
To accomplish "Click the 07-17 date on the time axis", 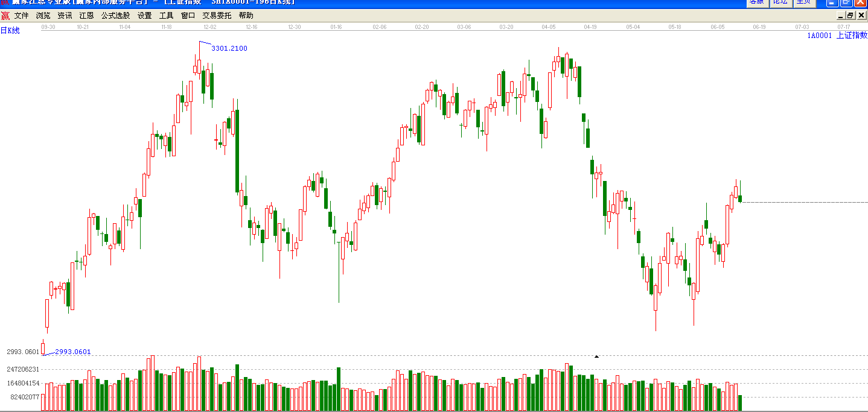I will pyautogui.click(x=844, y=27).
